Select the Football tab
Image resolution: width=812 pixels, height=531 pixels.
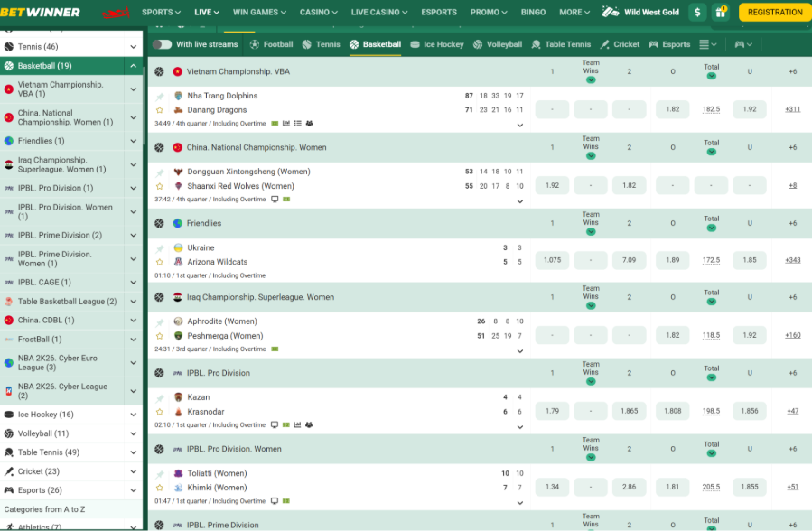(x=271, y=44)
